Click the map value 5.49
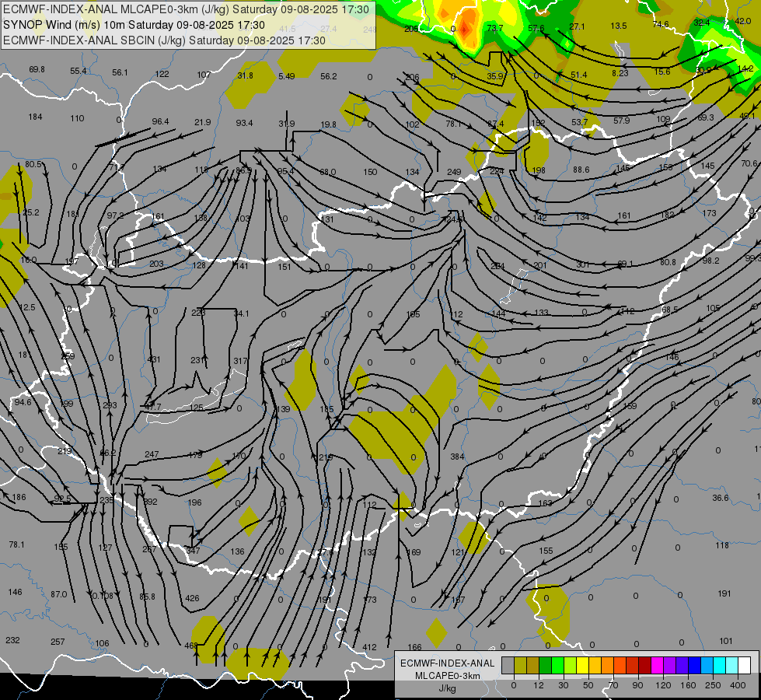 tap(287, 76)
